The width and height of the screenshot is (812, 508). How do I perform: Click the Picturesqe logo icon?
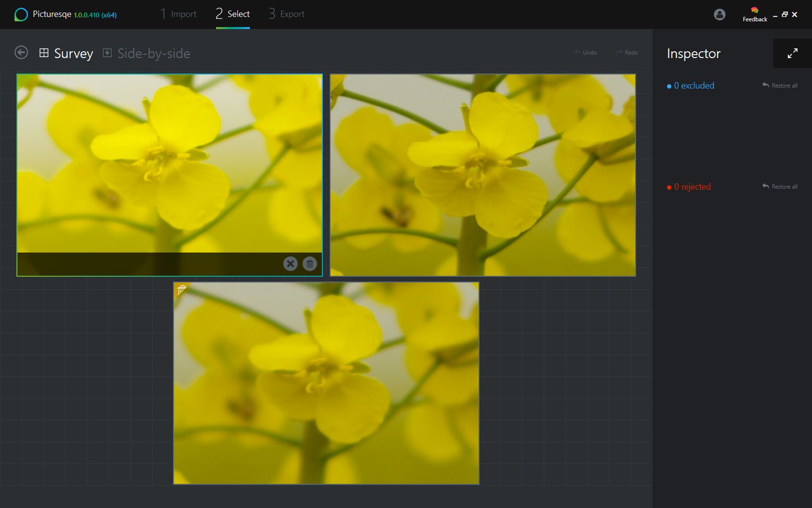tap(21, 15)
